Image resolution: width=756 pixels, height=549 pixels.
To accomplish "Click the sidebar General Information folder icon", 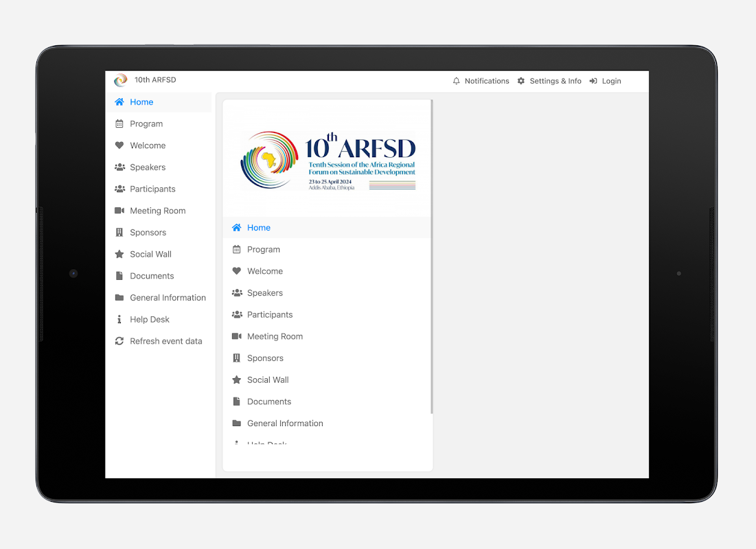I will tap(119, 297).
